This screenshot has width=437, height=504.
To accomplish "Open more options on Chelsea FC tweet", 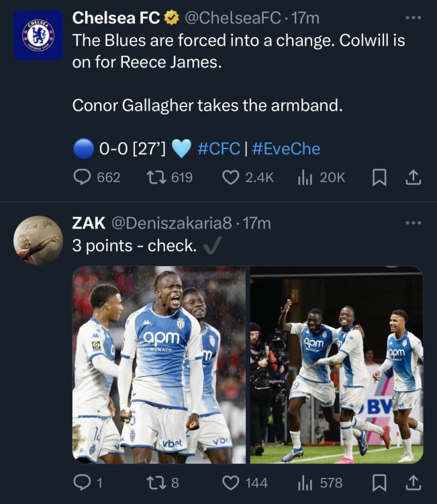I will pyautogui.click(x=414, y=17).
